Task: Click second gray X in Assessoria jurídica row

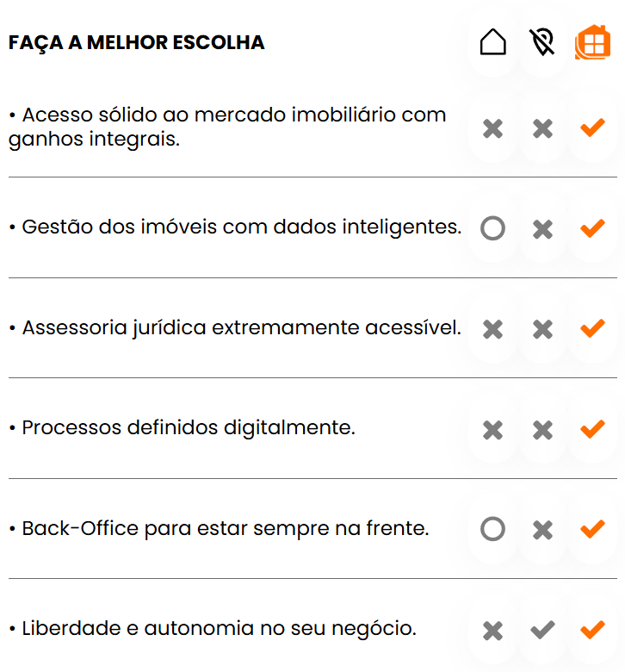Action: point(542,328)
